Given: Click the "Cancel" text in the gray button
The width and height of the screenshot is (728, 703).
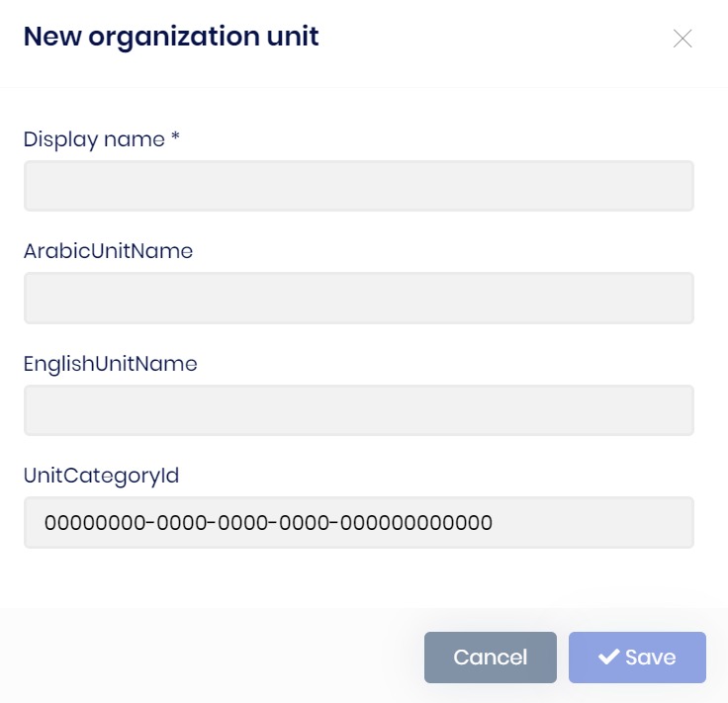Looking at the screenshot, I should pos(490,658).
